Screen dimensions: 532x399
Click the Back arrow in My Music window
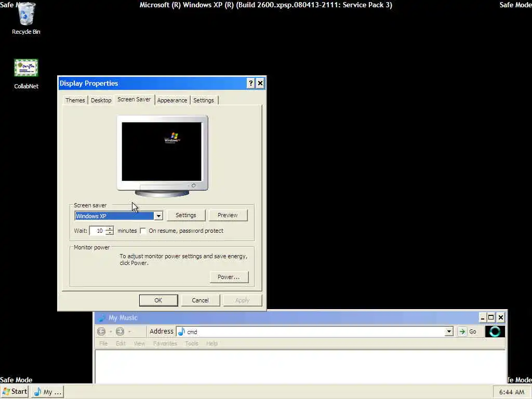pos(101,331)
